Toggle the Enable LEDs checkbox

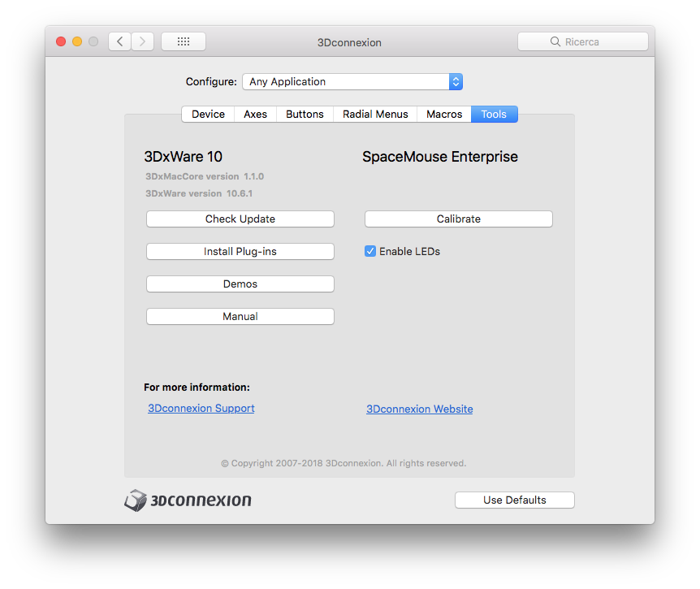coord(370,251)
